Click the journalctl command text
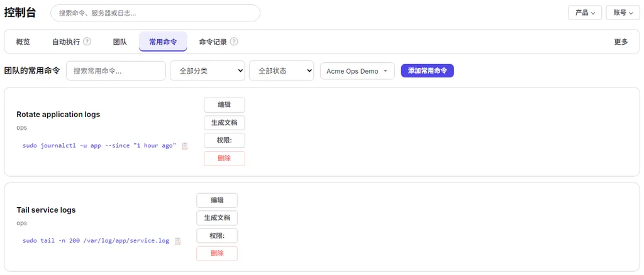Screen dimensions: 644x275 coord(99,146)
